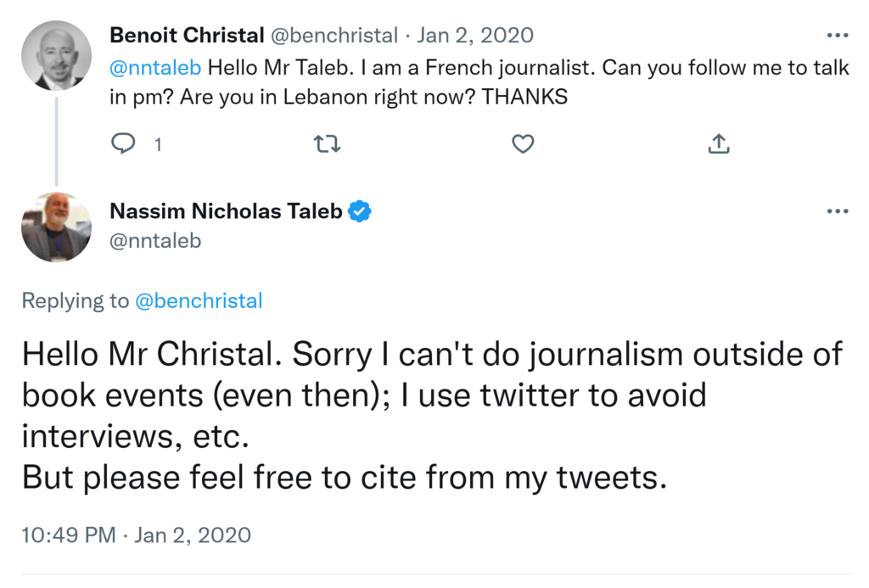
Task: Open more options on Taleb's tweet
Action: coord(837,211)
